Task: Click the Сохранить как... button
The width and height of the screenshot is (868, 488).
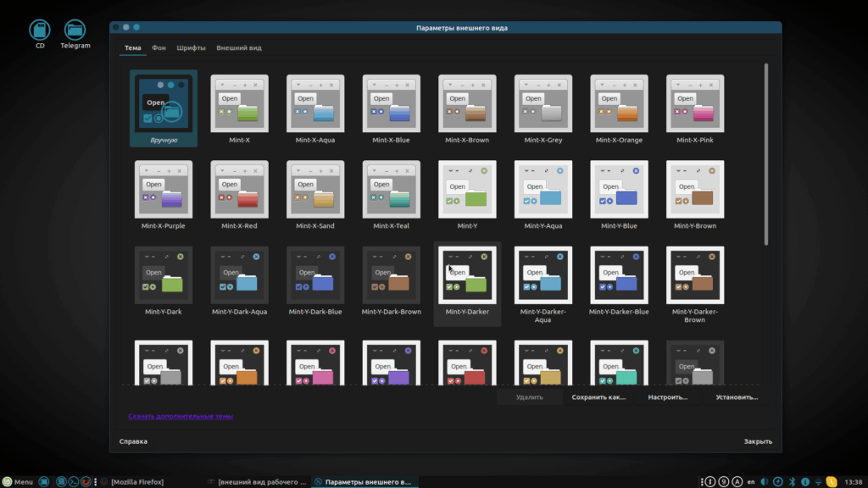Action: click(x=598, y=396)
